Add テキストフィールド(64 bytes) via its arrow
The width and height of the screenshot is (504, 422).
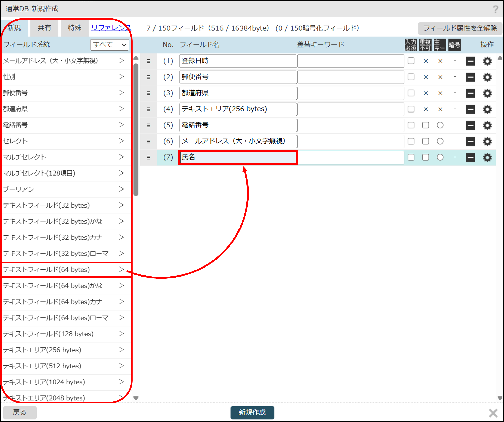(121, 269)
